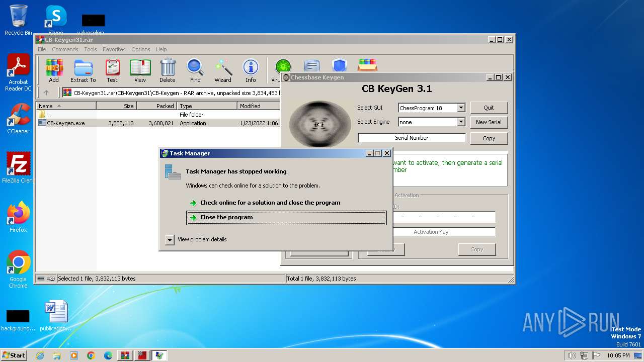Screen dimensions: 644x362
Task: Click the Start button
Action: point(14,355)
